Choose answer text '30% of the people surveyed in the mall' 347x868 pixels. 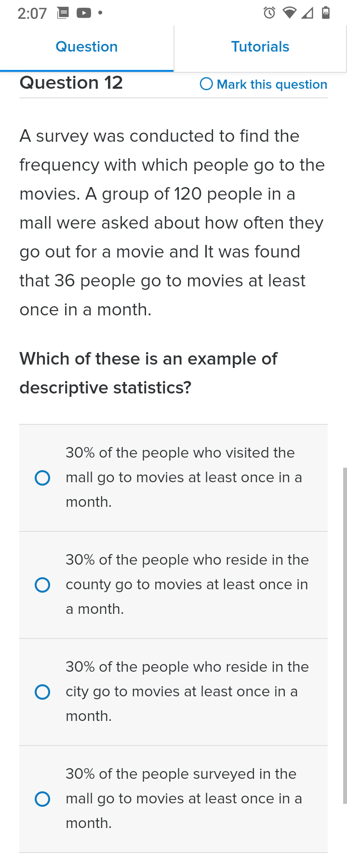184,799
